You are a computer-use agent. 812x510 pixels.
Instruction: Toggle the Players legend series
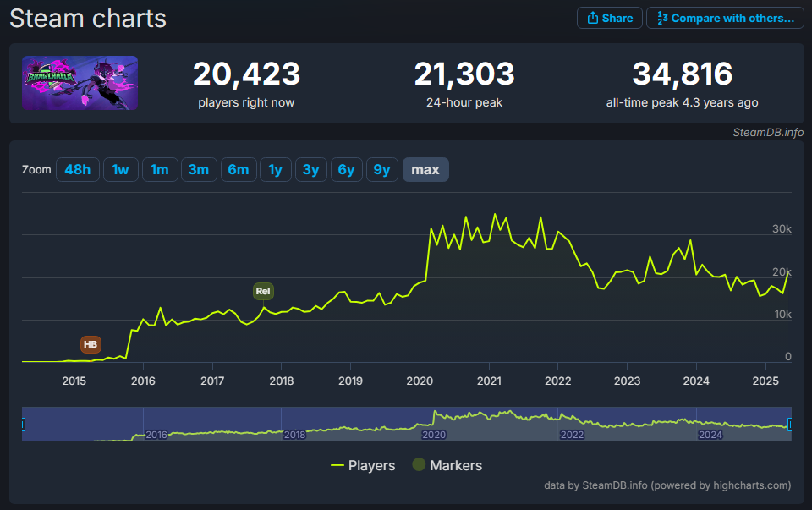[x=363, y=465]
